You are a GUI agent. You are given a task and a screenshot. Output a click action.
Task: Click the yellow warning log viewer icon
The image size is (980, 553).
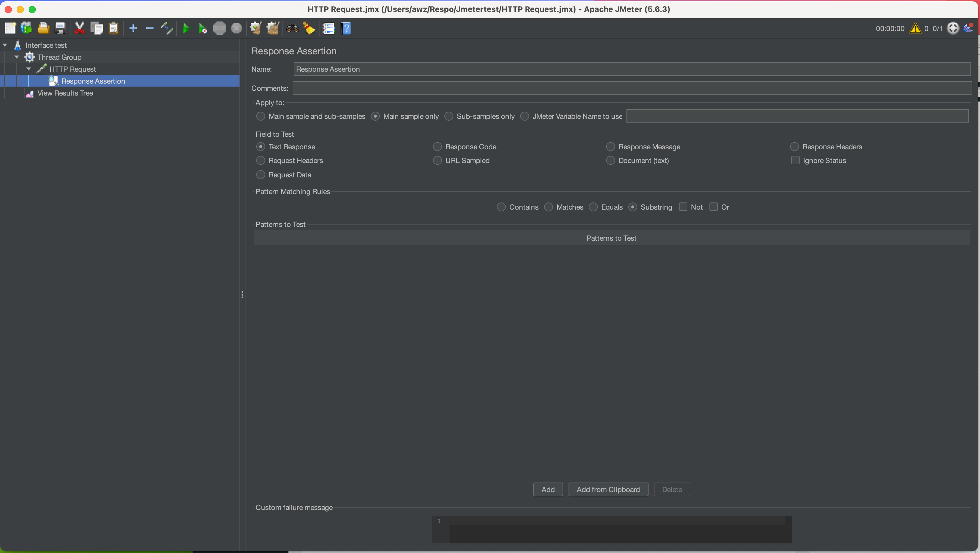tap(915, 28)
